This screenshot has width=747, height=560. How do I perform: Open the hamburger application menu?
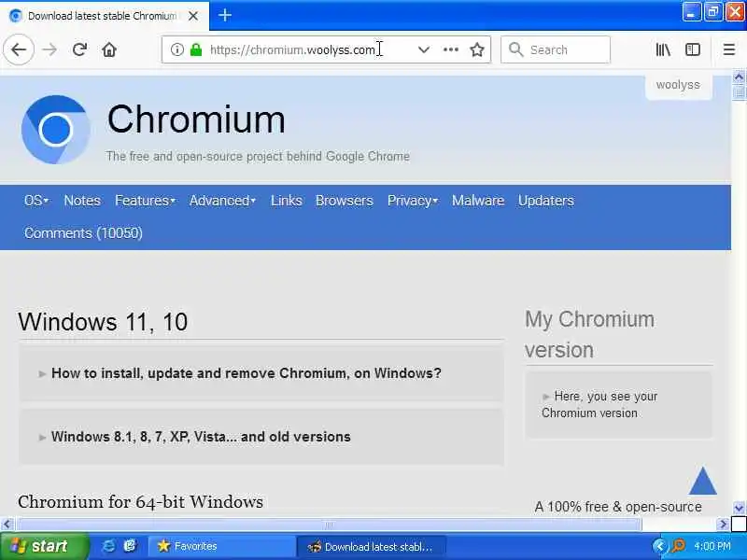click(x=729, y=49)
